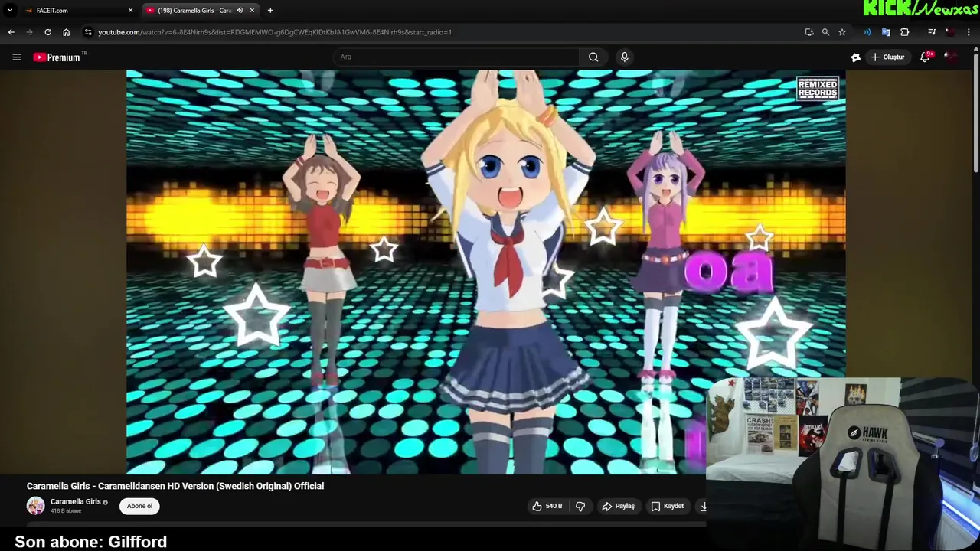Screen dimensions: 980x551
Task: Open the browser media control icon
Action: 932,32
